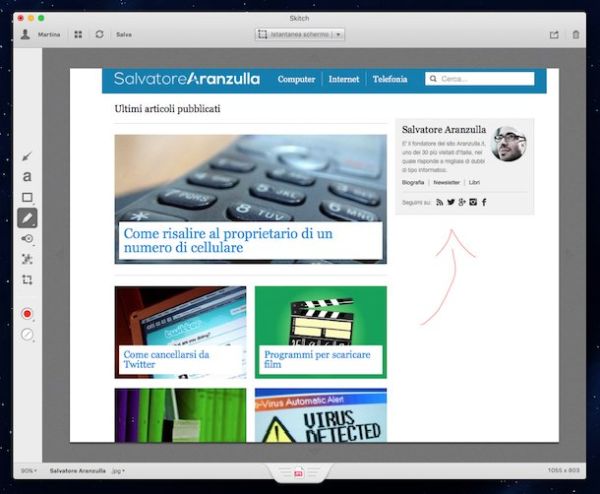The image size is (600, 494).
Task: Click the Martina account button
Action: [41, 35]
